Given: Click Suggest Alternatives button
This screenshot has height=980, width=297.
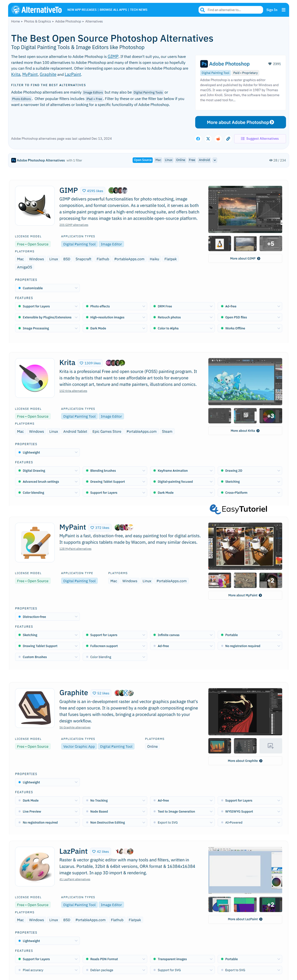Looking at the screenshot, I should pos(260,139).
